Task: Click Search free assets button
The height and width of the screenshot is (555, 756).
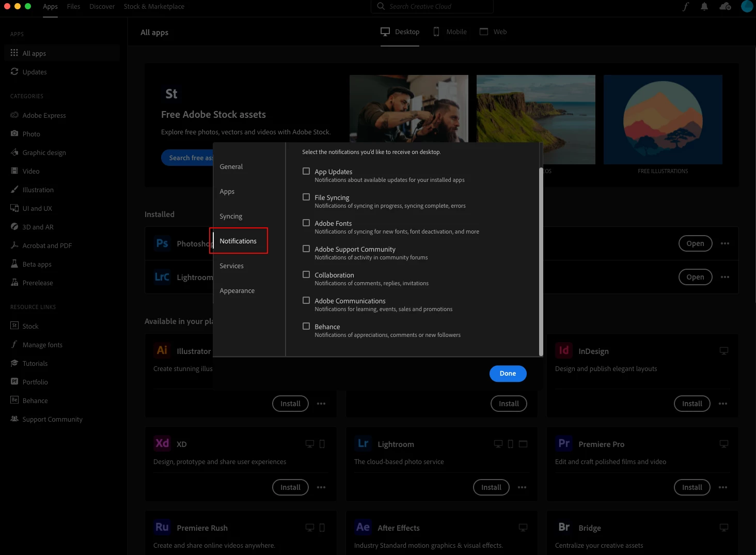Action: [x=187, y=158]
